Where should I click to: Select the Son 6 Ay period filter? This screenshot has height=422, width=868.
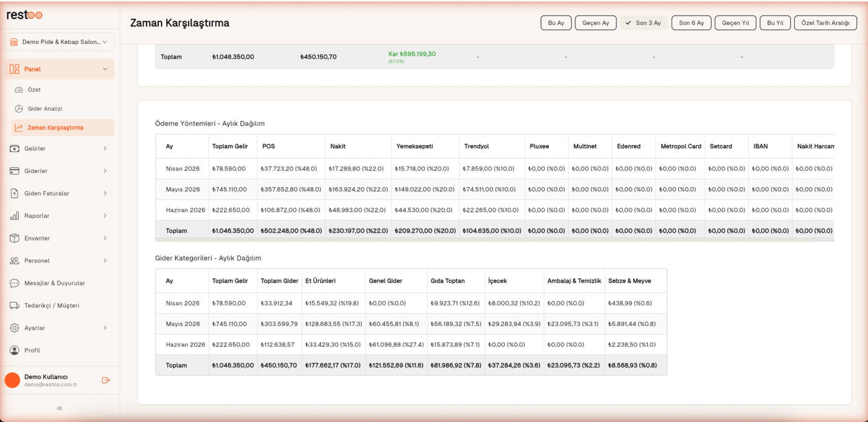click(x=691, y=23)
